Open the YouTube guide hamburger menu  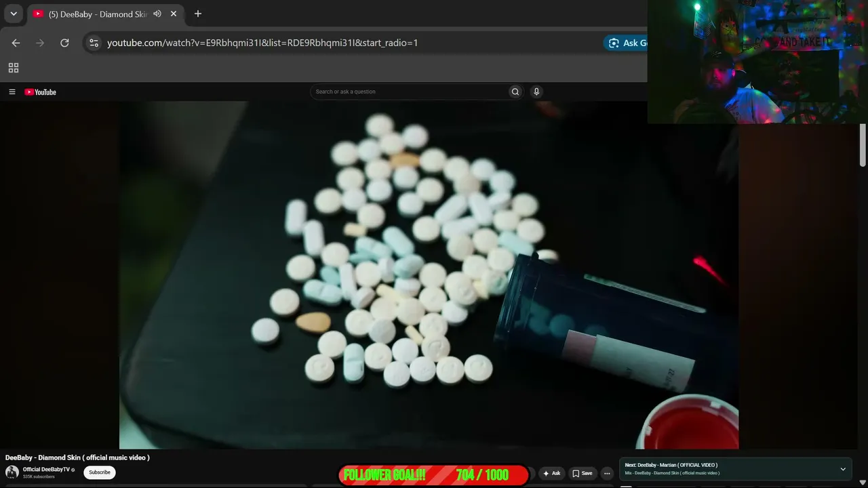pos(12,92)
